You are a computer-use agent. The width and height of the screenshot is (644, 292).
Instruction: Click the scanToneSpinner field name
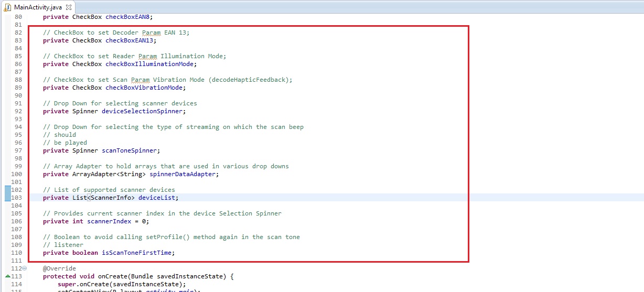tap(129, 150)
